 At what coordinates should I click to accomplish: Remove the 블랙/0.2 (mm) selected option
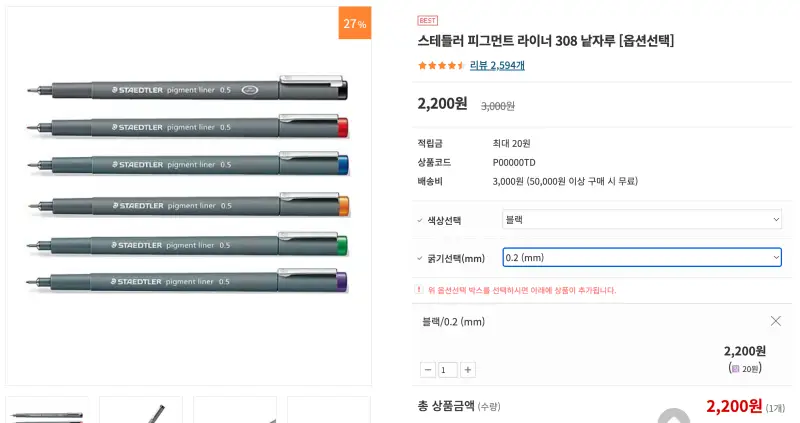775,321
